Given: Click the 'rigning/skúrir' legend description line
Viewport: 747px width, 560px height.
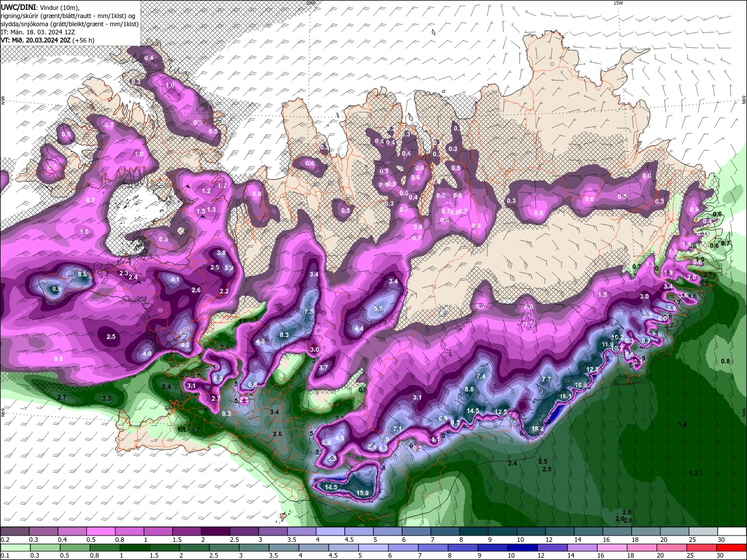Looking at the screenshot, I should click(x=69, y=16).
